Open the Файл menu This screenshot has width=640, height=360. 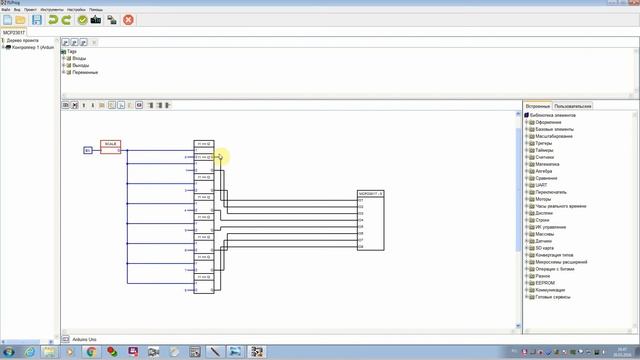click(x=6, y=9)
